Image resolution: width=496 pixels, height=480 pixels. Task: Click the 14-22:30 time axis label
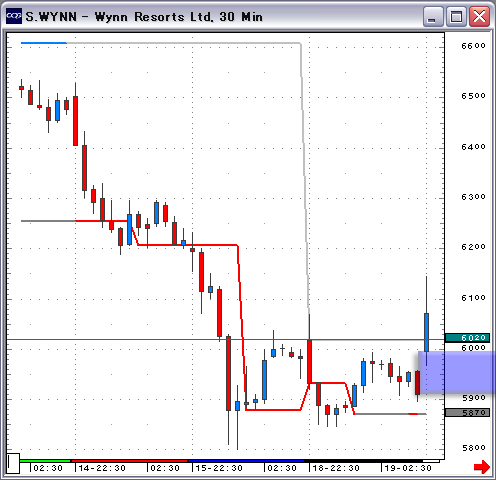(102, 468)
